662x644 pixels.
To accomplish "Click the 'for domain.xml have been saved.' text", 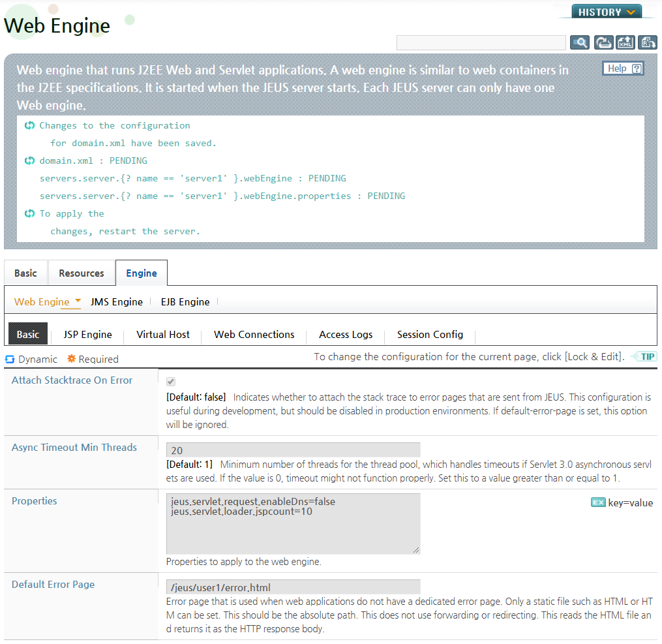I will (134, 143).
